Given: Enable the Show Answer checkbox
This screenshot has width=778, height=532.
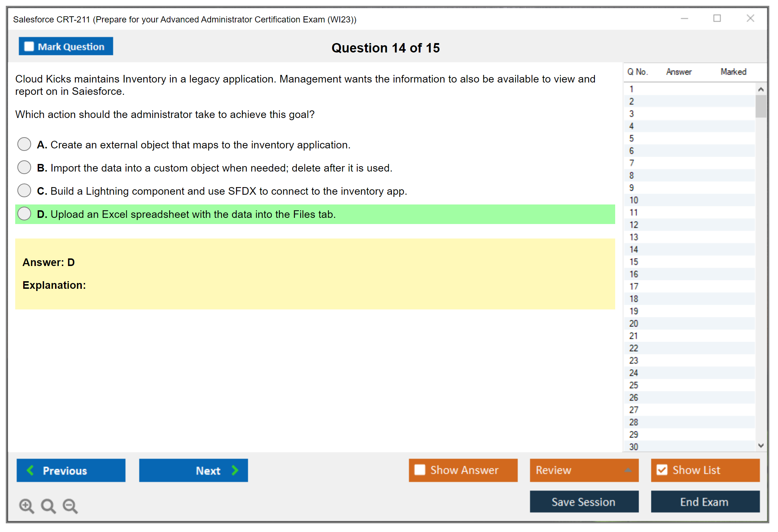Looking at the screenshot, I should pyautogui.click(x=419, y=470).
